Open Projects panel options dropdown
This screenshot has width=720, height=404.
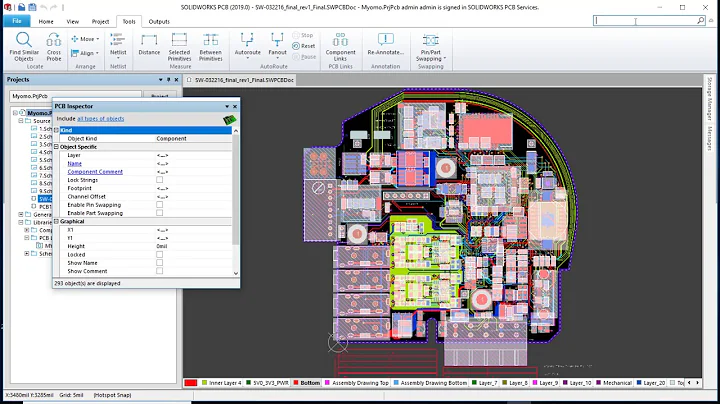pyautogui.click(x=160, y=80)
